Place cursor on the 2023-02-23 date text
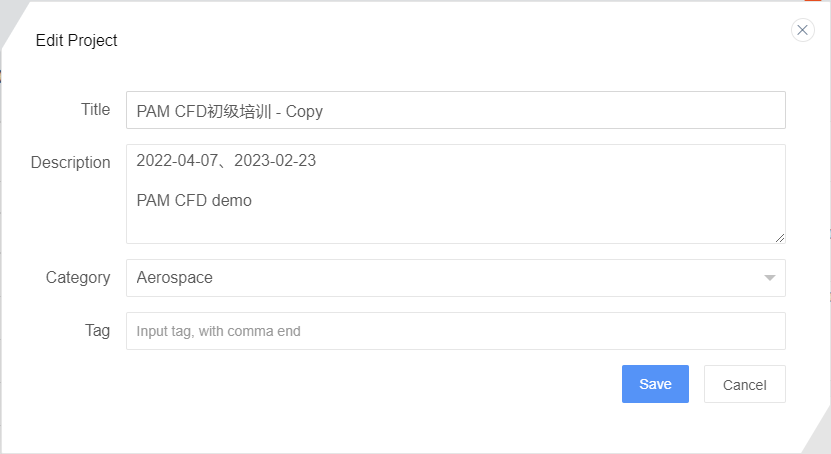The width and height of the screenshot is (831, 454). coord(275,161)
